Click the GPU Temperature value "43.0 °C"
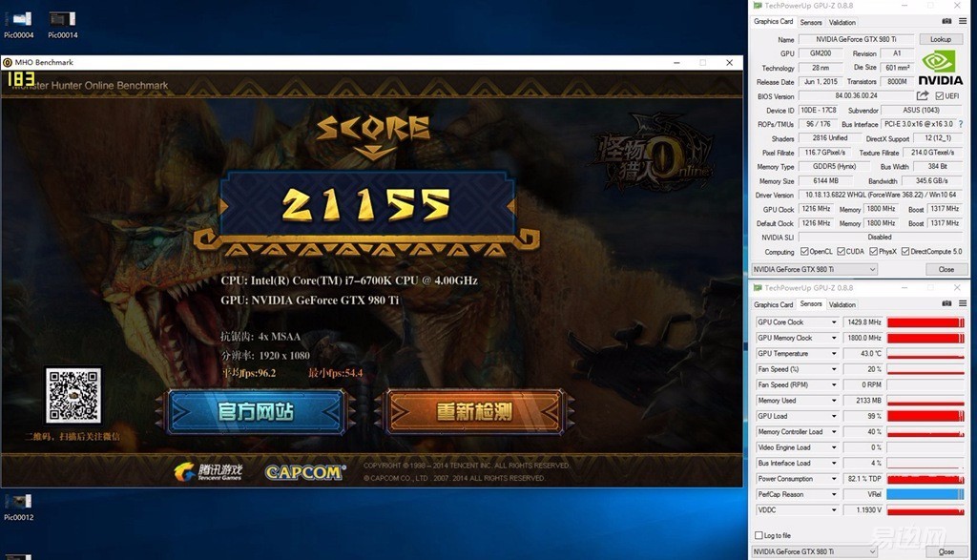 point(863,353)
